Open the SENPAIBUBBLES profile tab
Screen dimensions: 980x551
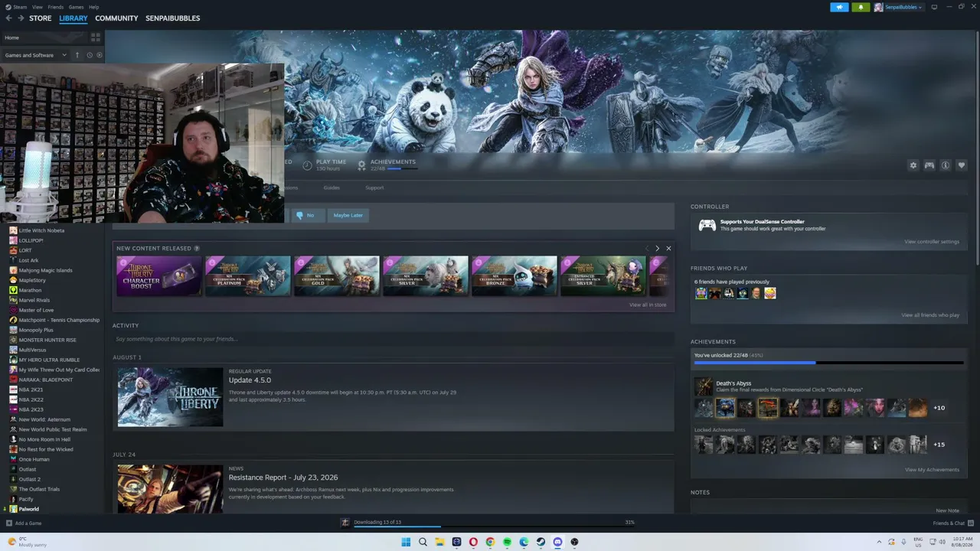[173, 18]
